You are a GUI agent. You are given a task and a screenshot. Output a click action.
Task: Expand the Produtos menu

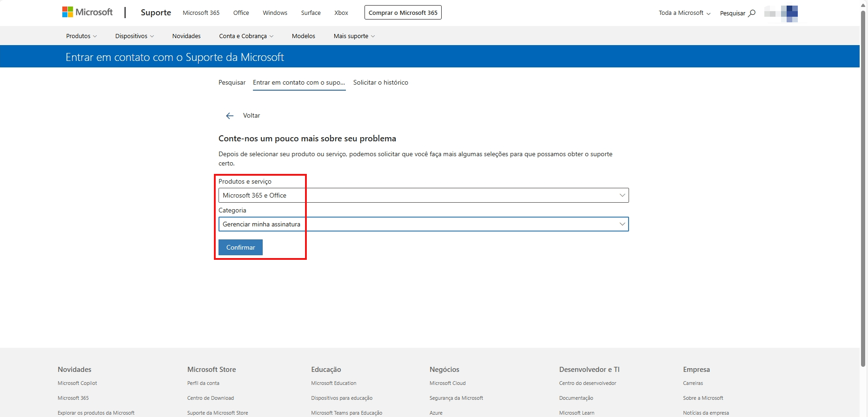point(81,36)
